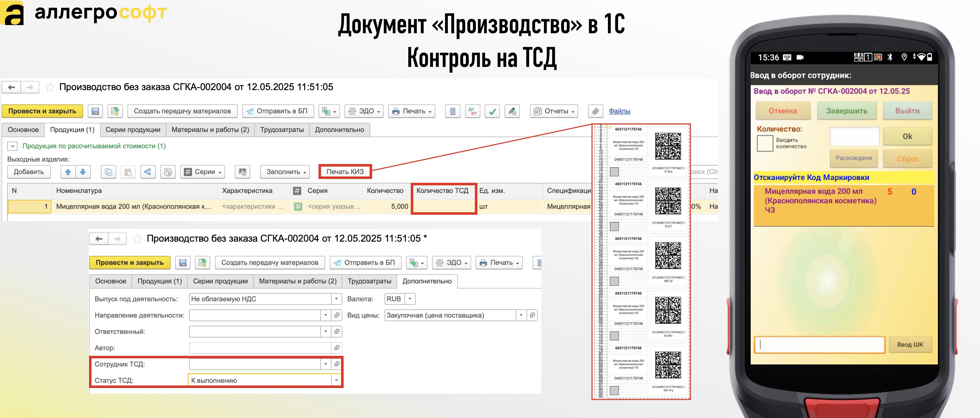Open the linked form icon next to Ответственный field
The image size is (980, 418).
[x=337, y=331]
